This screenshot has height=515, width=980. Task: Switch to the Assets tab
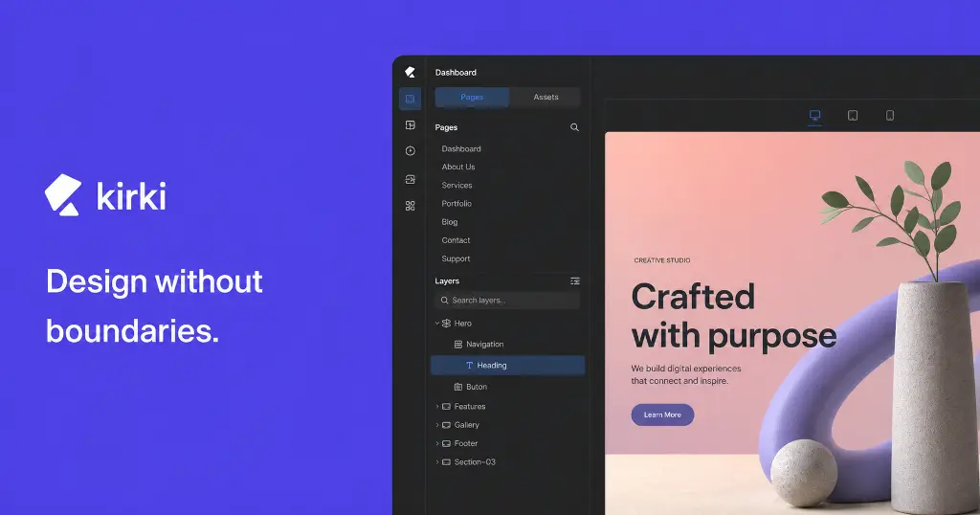546,97
